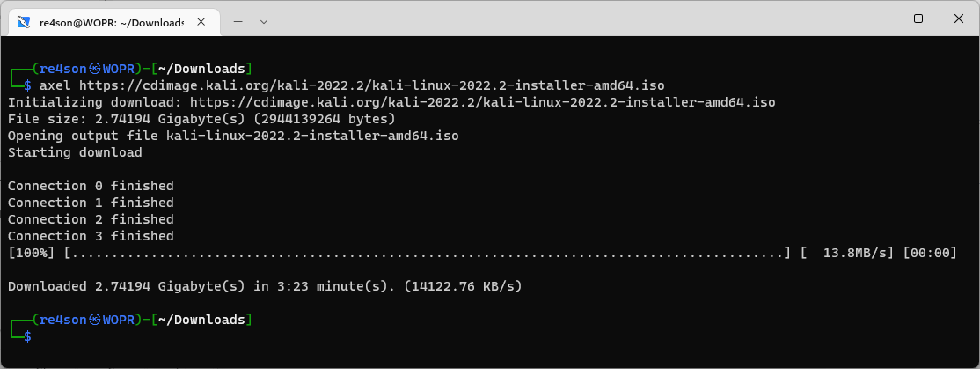This screenshot has height=369, width=980.
Task: Click the [100%] progress indicator
Action: coord(32,254)
